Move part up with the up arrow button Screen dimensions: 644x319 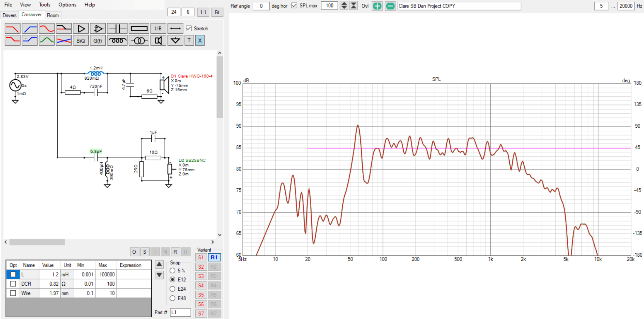pos(159,264)
